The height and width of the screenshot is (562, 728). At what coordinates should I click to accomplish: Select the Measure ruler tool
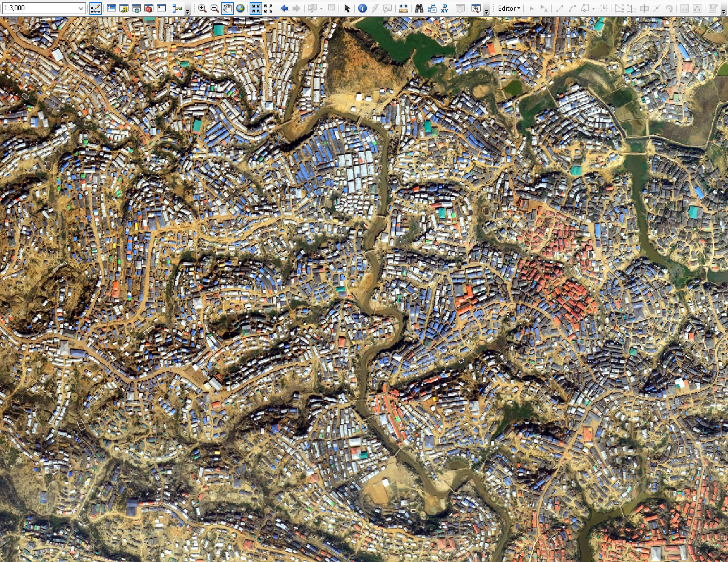click(x=403, y=8)
